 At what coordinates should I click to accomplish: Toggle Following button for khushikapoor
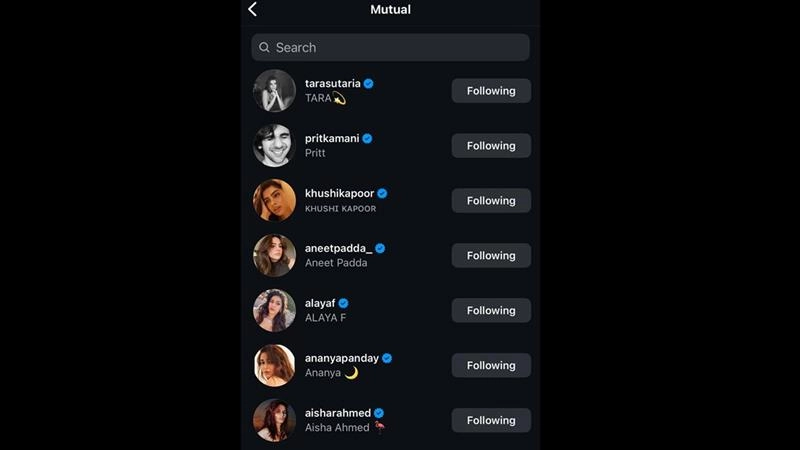pos(491,201)
